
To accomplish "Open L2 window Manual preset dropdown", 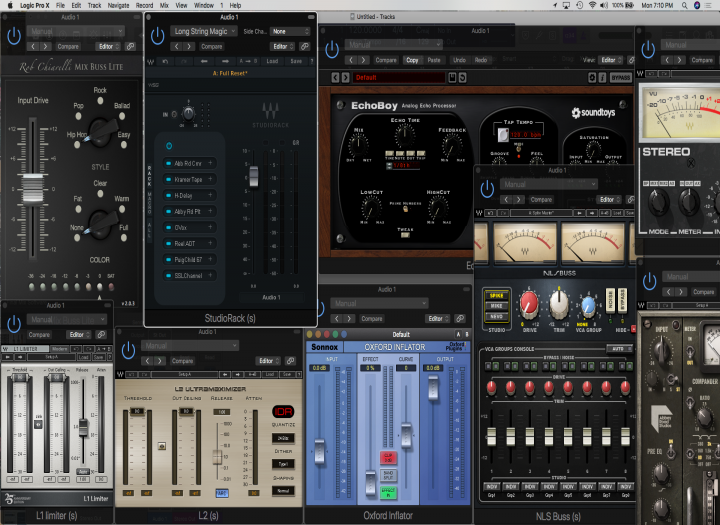I will click(190, 345).
